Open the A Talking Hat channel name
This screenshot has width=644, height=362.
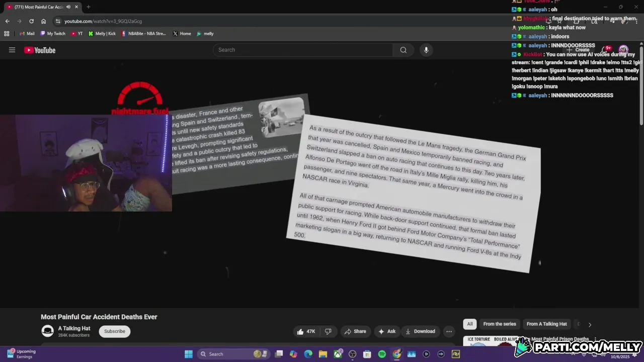coord(74,328)
